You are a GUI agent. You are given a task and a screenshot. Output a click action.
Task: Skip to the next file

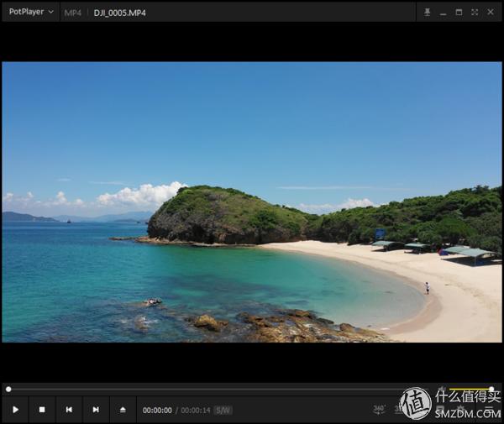(x=96, y=410)
